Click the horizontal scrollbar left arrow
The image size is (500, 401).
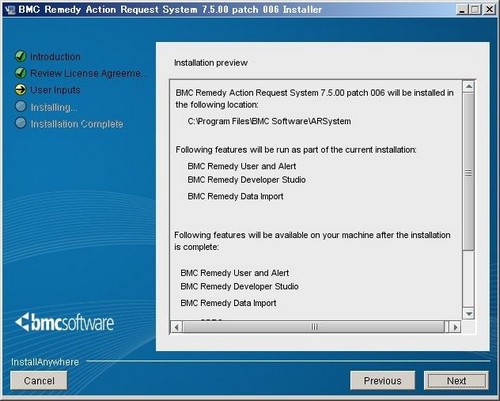176,327
